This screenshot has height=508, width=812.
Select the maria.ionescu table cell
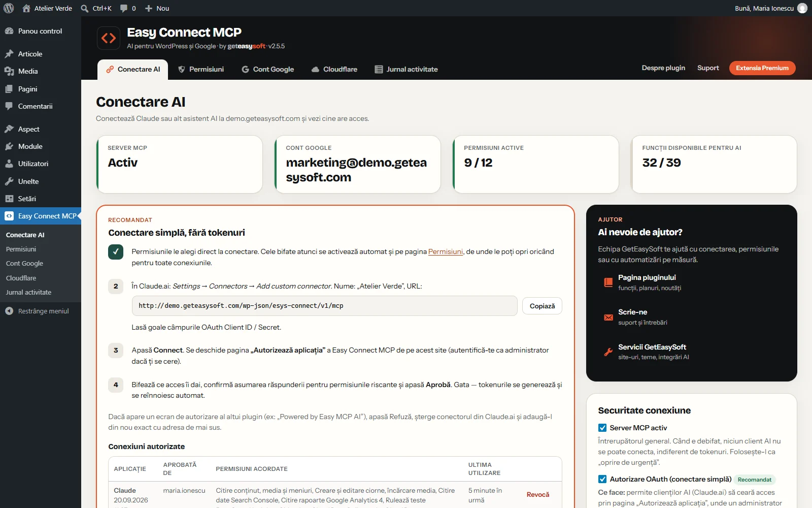click(184, 491)
